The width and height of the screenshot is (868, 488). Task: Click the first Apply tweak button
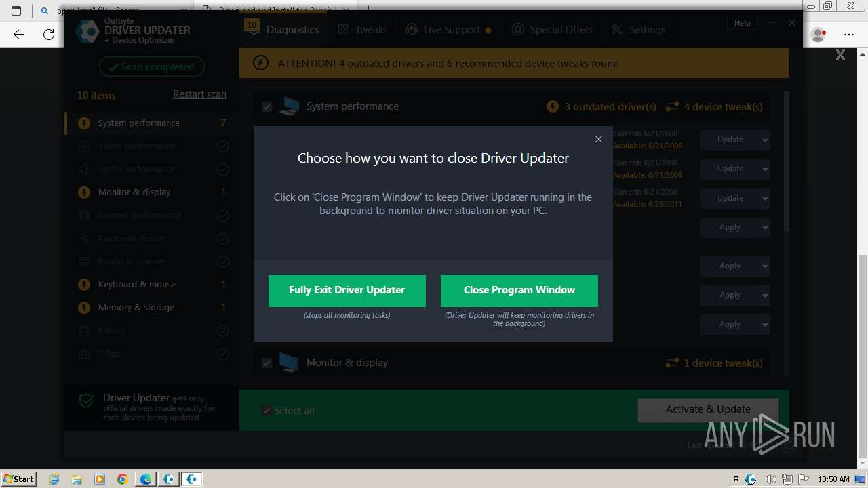[730, 227]
